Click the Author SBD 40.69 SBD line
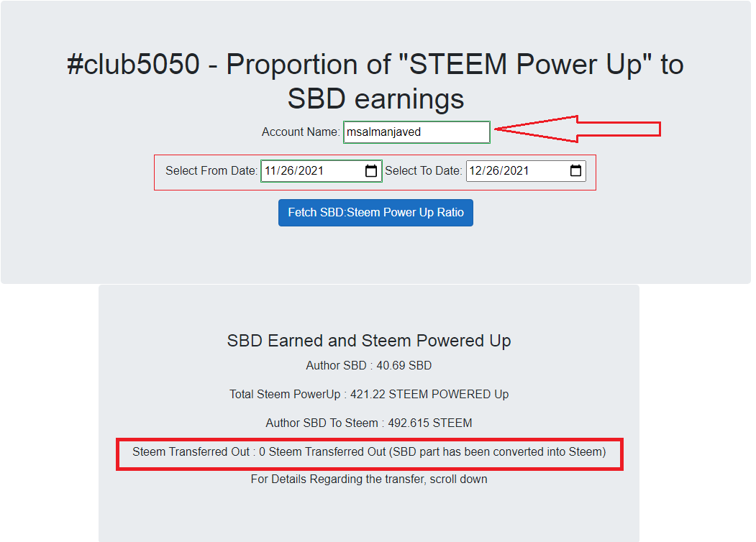 (369, 366)
